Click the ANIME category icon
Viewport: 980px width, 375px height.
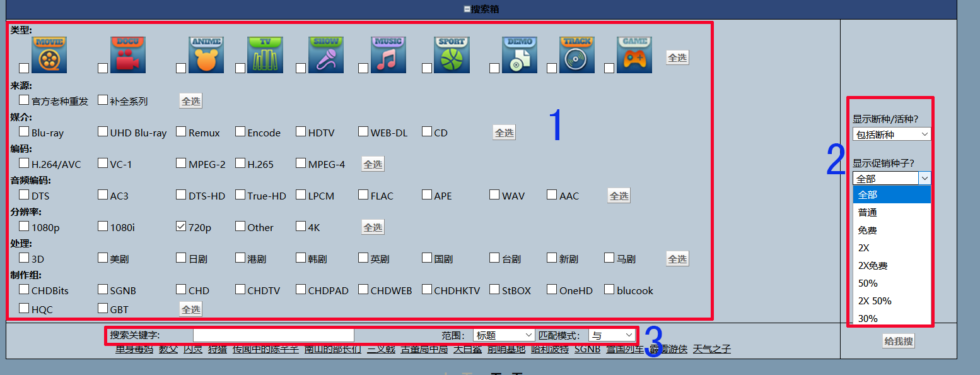click(206, 55)
